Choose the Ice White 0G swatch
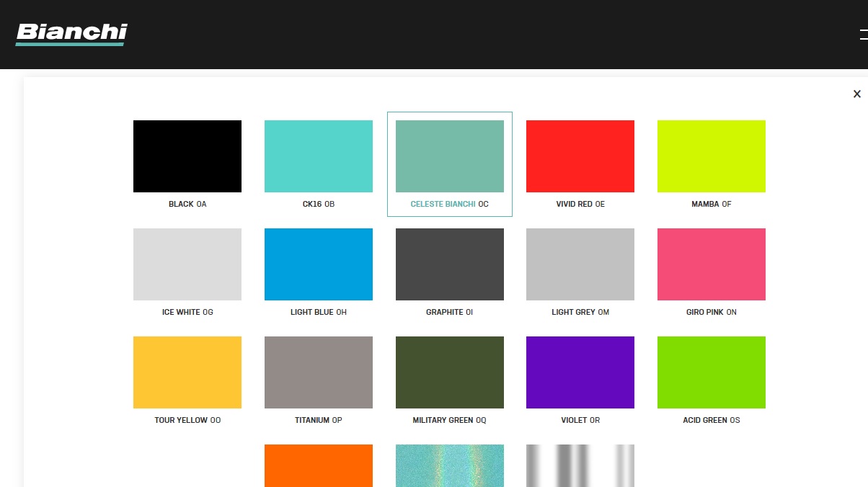The height and width of the screenshot is (487, 868). click(187, 264)
